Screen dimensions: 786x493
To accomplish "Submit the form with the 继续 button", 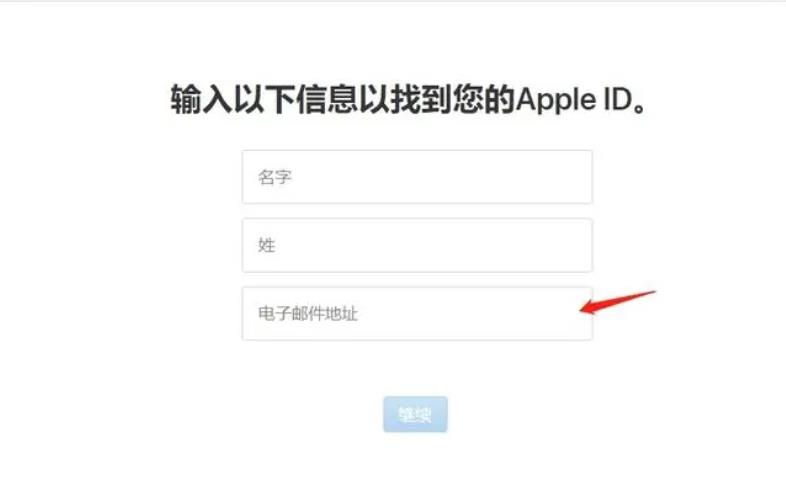I will pos(415,414).
